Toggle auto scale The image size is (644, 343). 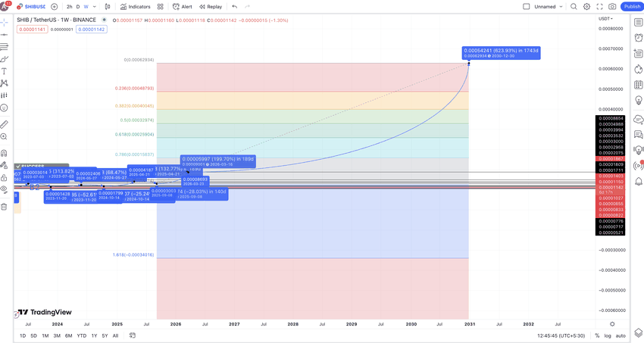click(621, 335)
